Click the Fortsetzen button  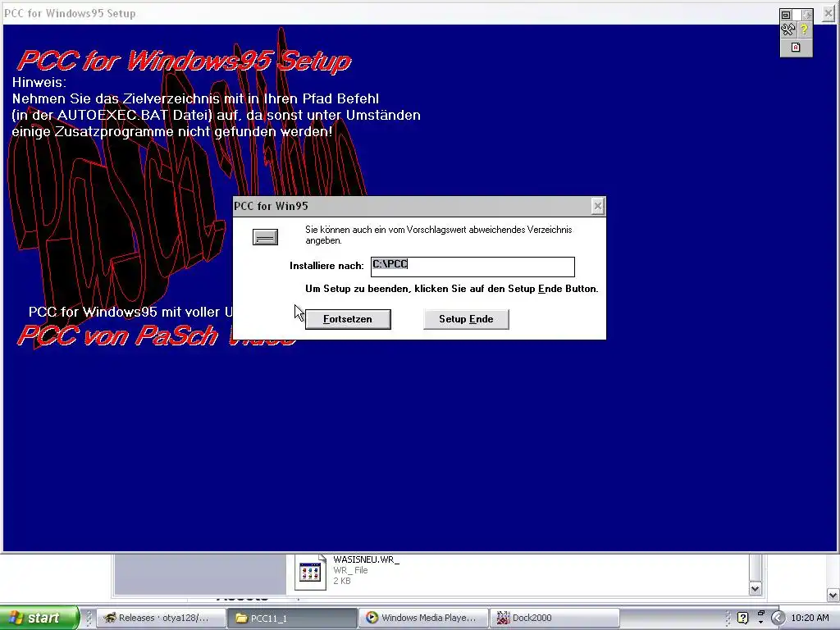(348, 319)
